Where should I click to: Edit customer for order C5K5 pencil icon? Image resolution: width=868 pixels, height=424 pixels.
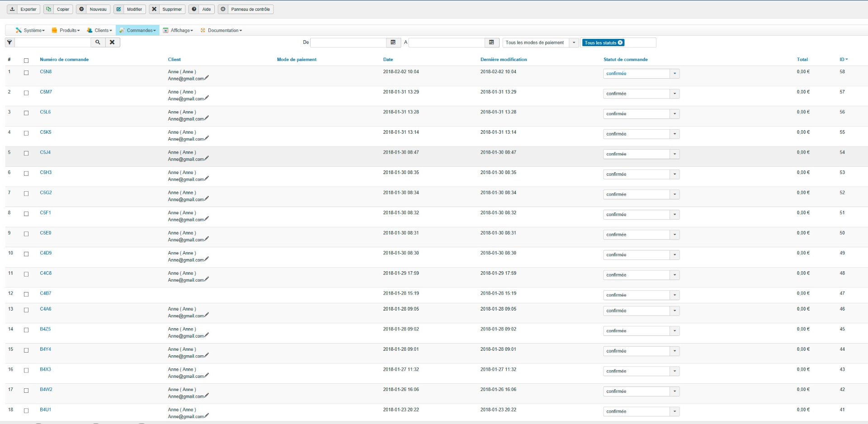click(207, 138)
